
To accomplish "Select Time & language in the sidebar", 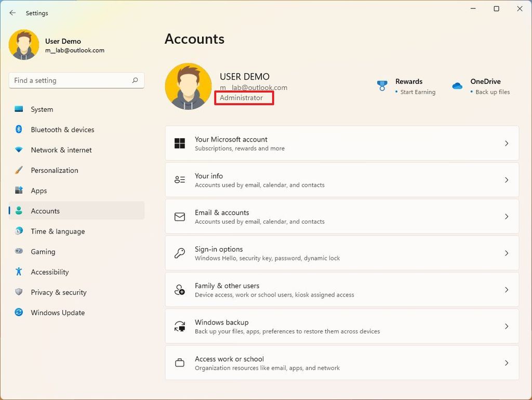I will click(x=18, y=231).
